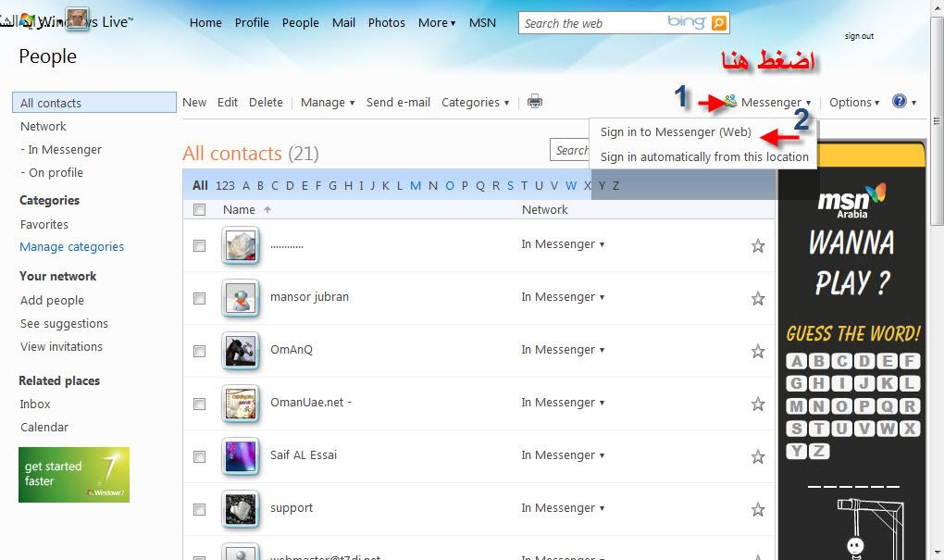Click the get started faster Windows 7 banner

[x=74, y=475]
